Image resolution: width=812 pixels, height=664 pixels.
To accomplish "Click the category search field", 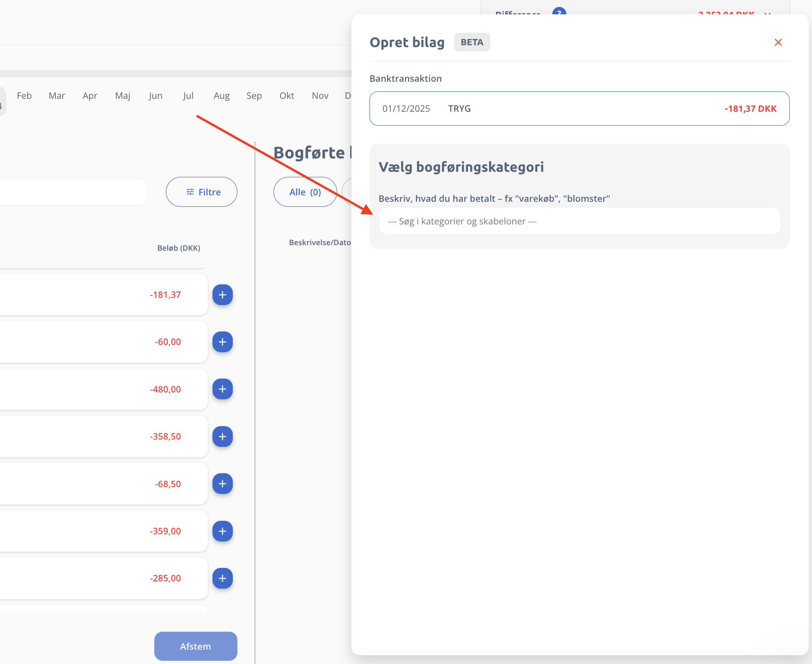I will point(579,221).
